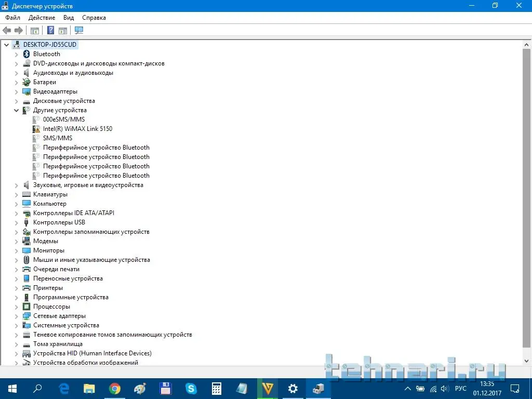The height and width of the screenshot is (399, 532).
Task: Open the taskbar search magnifier
Action: (37, 389)
